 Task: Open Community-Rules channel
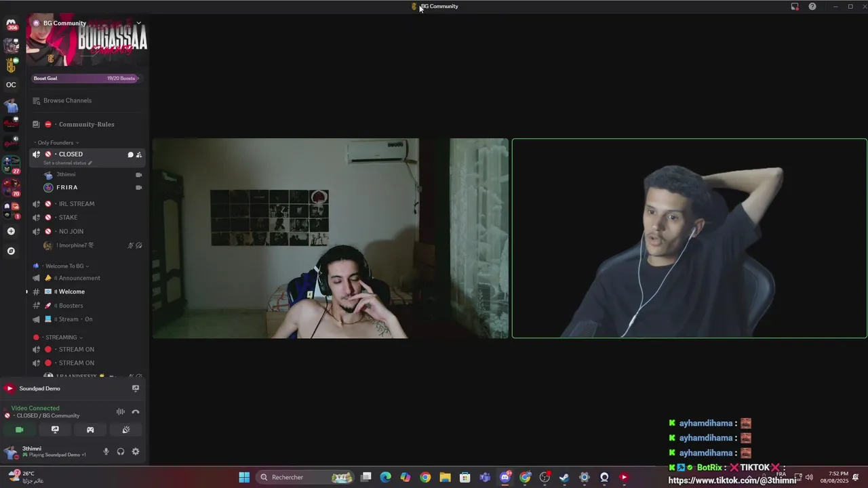(x=88, y=124)
